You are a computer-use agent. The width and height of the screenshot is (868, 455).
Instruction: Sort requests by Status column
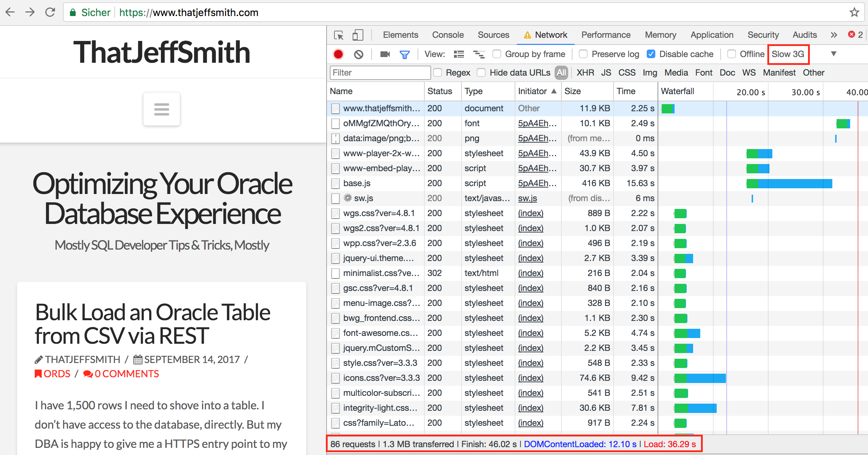(443, 91)
